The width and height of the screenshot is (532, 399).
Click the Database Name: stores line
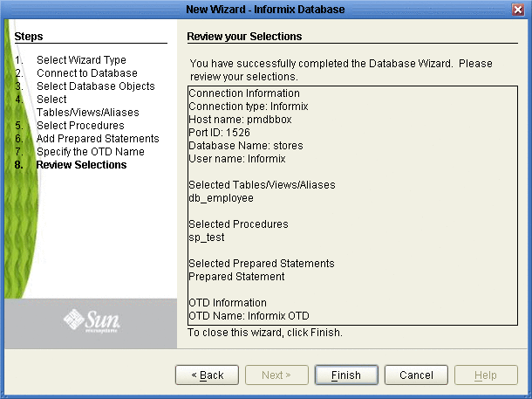[246, 146]
